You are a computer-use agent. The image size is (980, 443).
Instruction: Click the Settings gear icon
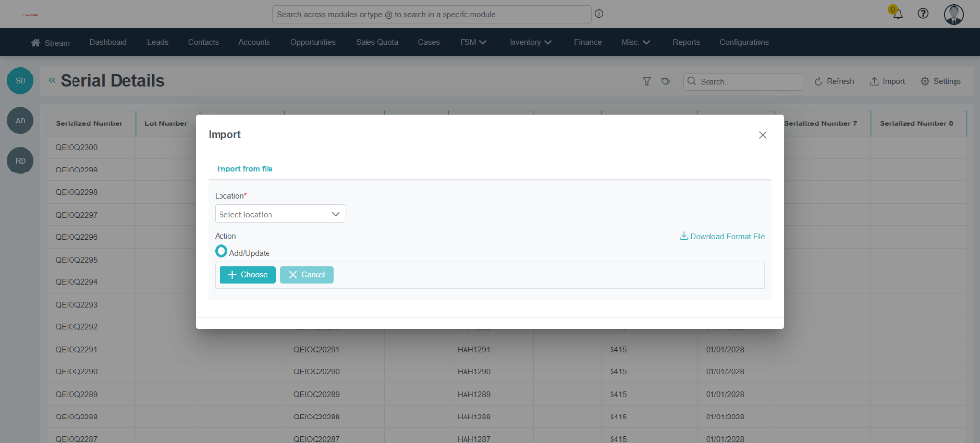tap(941, 82)
